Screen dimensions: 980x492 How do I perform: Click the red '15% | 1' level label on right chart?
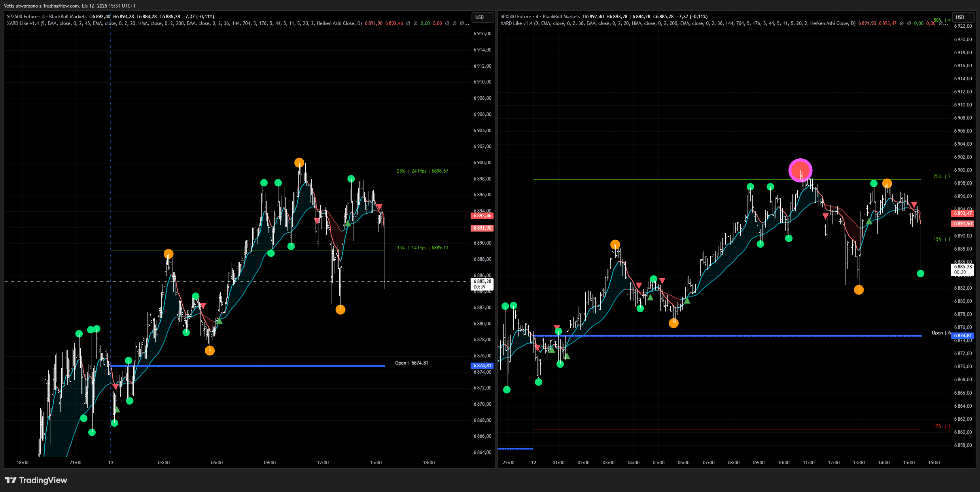(x=942, y=426)
